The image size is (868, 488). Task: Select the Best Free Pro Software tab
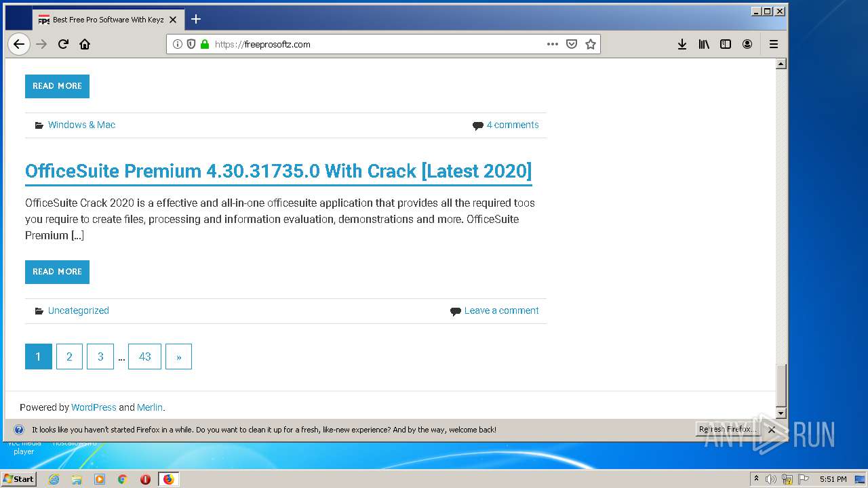pyautogui.click(x=108, y=20)
